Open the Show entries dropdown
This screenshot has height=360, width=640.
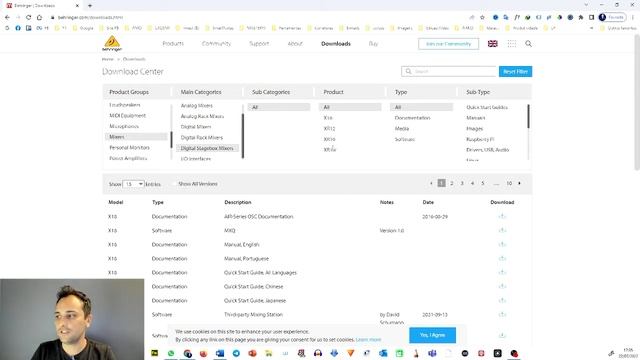[133, 184]
